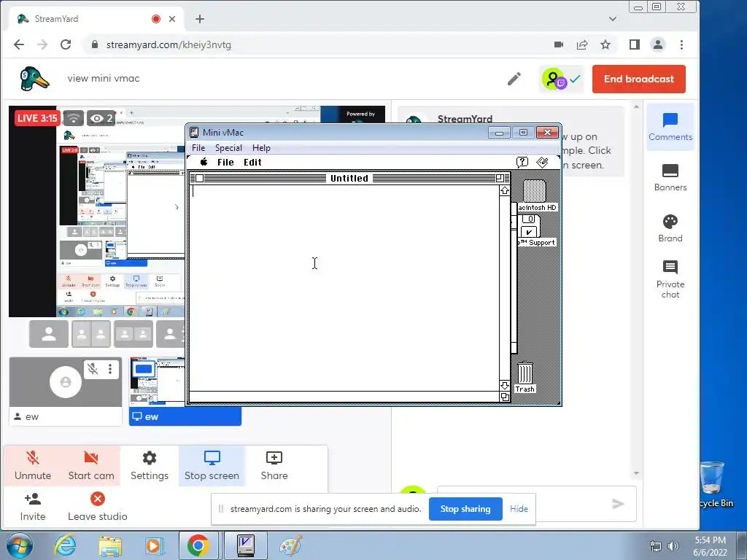Click the zoom box of Untitled window
Viewport: 747px width, 560px height.
499,178
